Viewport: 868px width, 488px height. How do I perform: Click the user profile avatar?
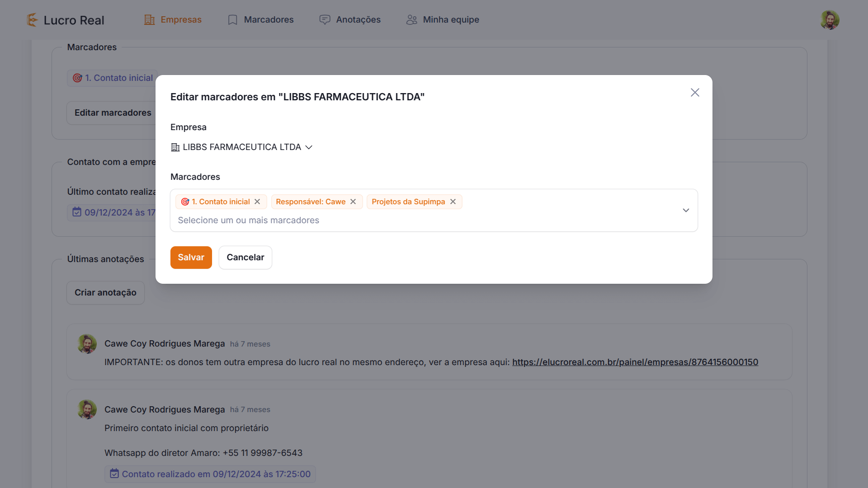[x=830, y=20]
